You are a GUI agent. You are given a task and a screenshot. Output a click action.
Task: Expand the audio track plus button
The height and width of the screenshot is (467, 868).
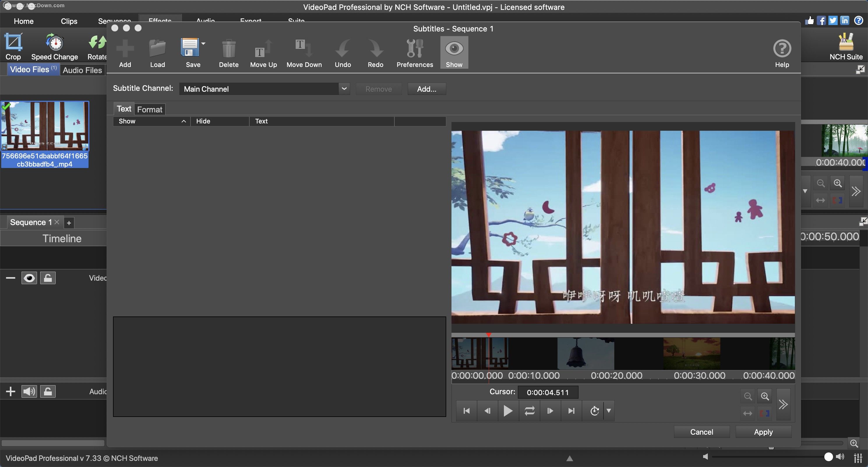(x=11, y=391)
